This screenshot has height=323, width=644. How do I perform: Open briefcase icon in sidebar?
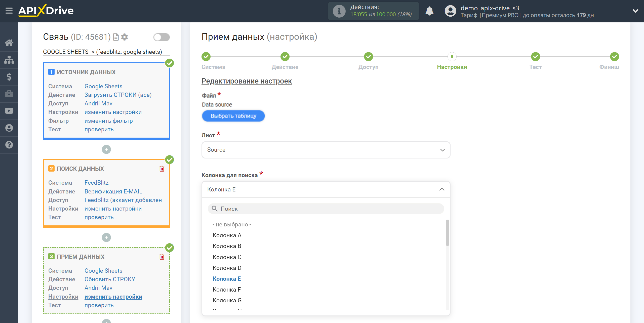click(x=9, y=94)
